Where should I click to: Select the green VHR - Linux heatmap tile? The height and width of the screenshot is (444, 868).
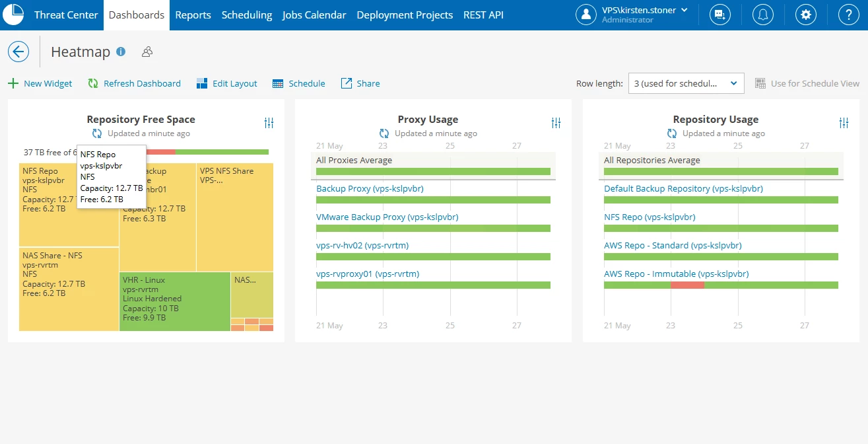tap(175, 301)
